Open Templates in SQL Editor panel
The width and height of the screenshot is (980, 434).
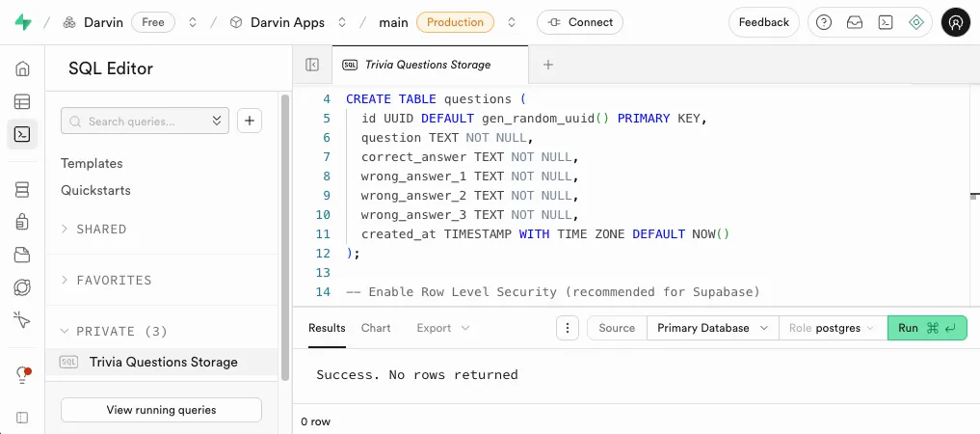tap(92, 163)
